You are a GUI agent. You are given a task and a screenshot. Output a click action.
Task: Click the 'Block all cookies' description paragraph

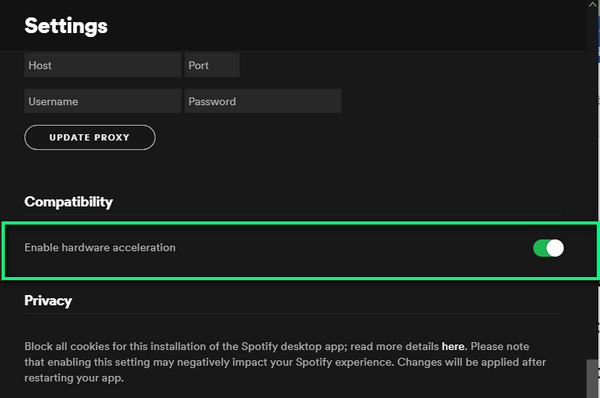click(285, 362)
